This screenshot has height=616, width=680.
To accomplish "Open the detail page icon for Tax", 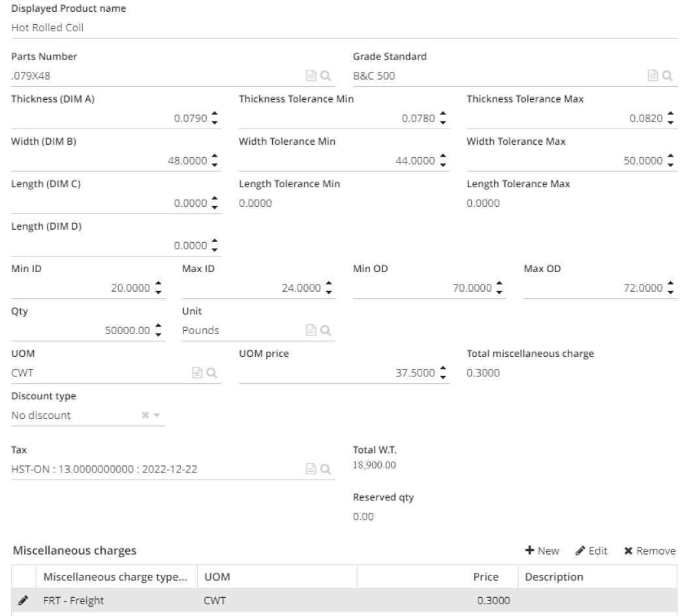I will pyautogui.click(x=313, y=469).
